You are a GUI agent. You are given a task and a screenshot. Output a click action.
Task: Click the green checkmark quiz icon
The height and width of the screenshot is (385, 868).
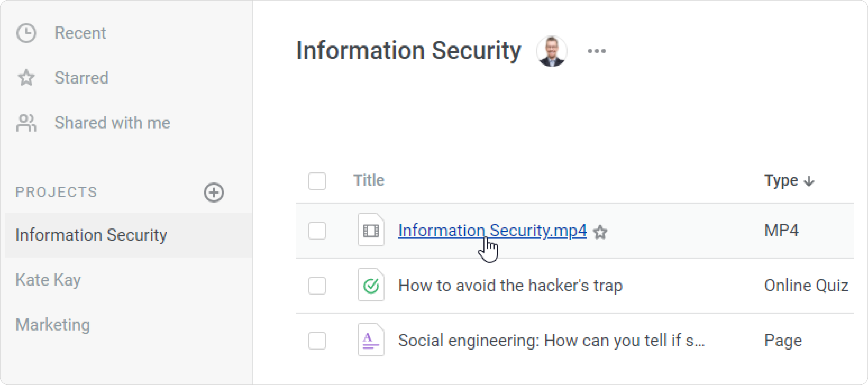(371, 285)
